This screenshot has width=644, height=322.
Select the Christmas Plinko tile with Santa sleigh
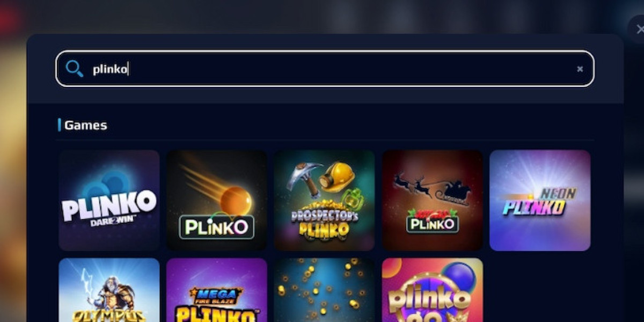(433, 200)
